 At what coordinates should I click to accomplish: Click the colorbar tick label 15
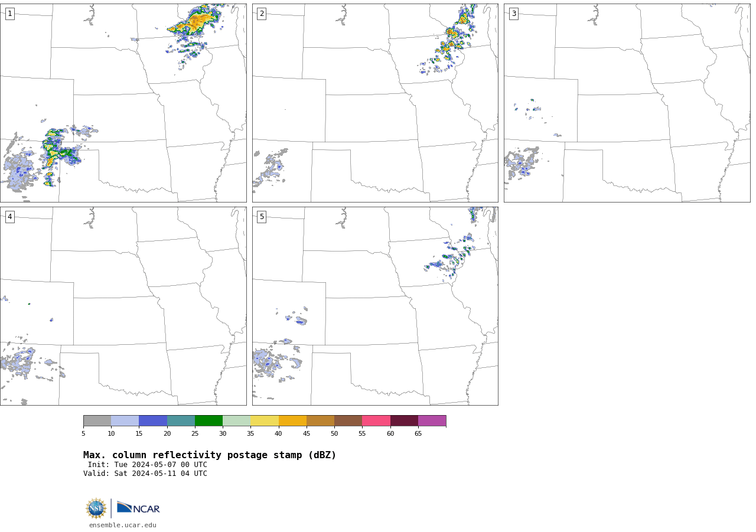click(139, 434)
